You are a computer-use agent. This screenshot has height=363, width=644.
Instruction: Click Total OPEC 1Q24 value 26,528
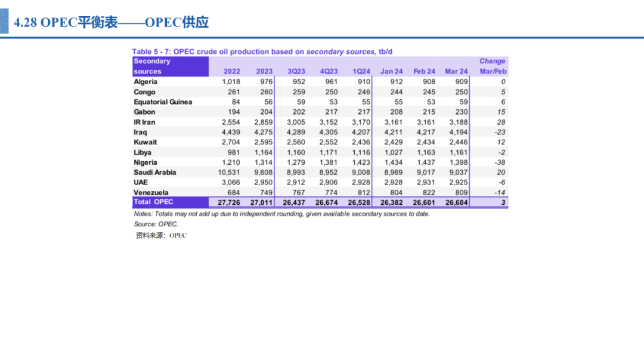(359, 202)
